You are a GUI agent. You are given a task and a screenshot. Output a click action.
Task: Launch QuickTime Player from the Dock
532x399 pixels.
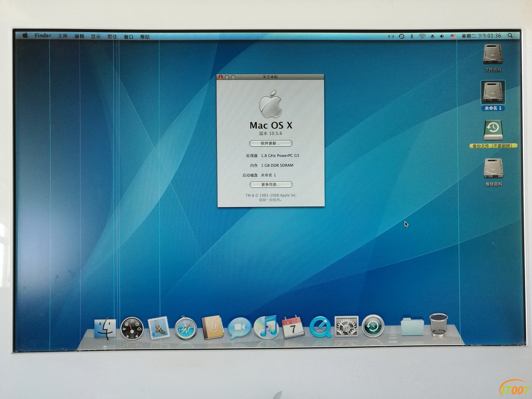[320, 327]
